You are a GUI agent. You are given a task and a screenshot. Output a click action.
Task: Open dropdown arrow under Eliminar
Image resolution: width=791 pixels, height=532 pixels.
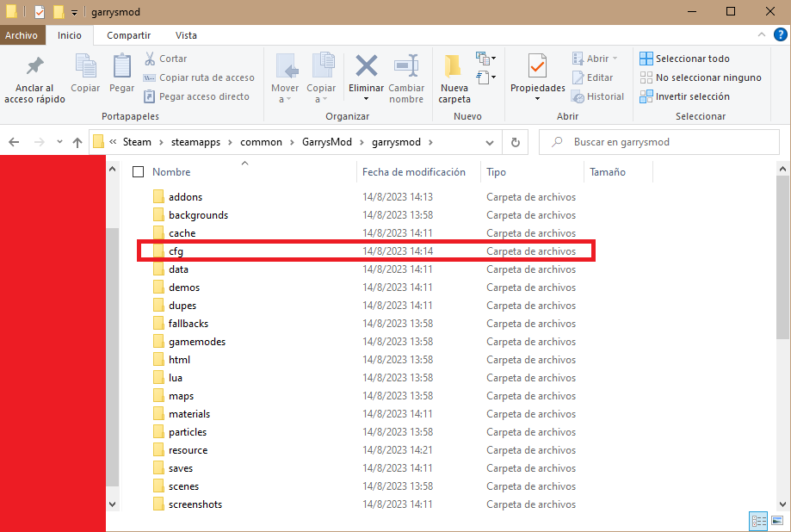(367, 99)
